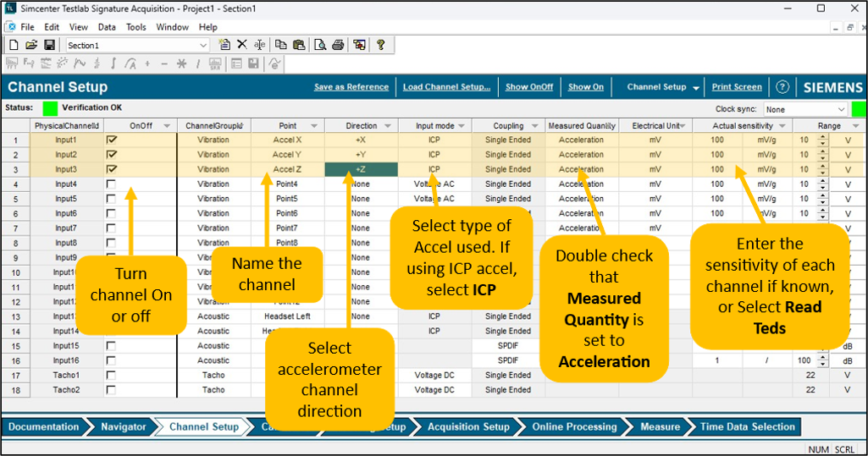Click the integral symbol toolbar icon
This screenshot has width=868, height=456.
113,63
